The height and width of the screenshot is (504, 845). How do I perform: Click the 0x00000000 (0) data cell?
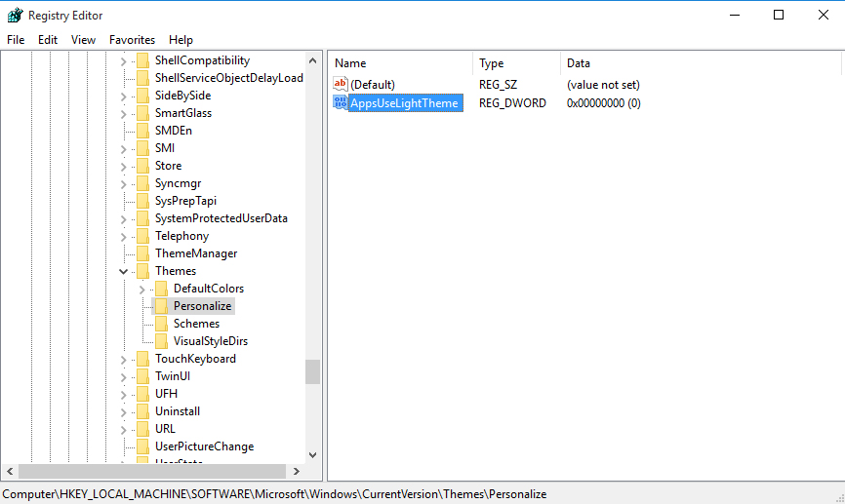(604, 102)
